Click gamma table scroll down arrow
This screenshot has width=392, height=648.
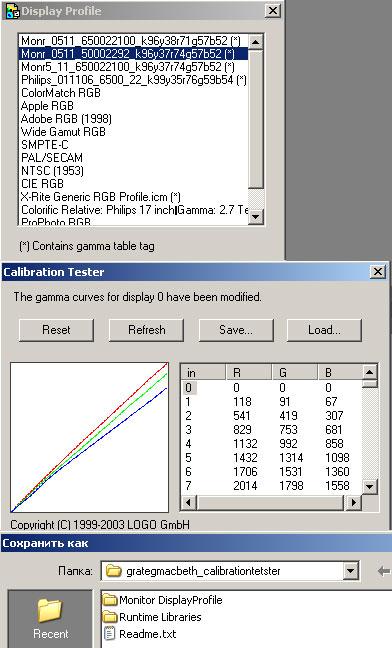click(x=370, y=486)
